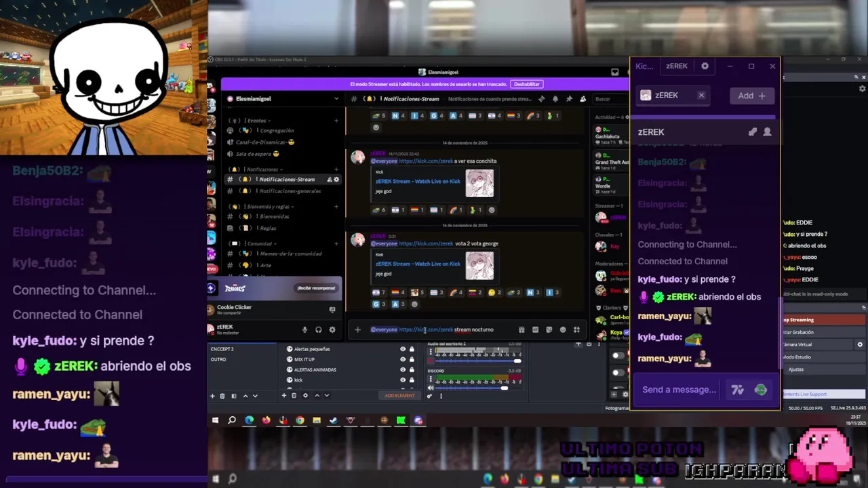Open settings gear in Kick chat window title
Screen dimensions: 868x488
pyautogui.click(x=705, y=66)
